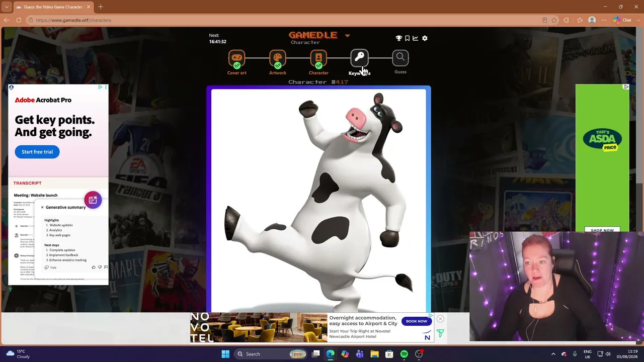This screenshot has height=362, width=644.
Task: Select the Guess the Video Game Character tab
Action: point(53,7)
